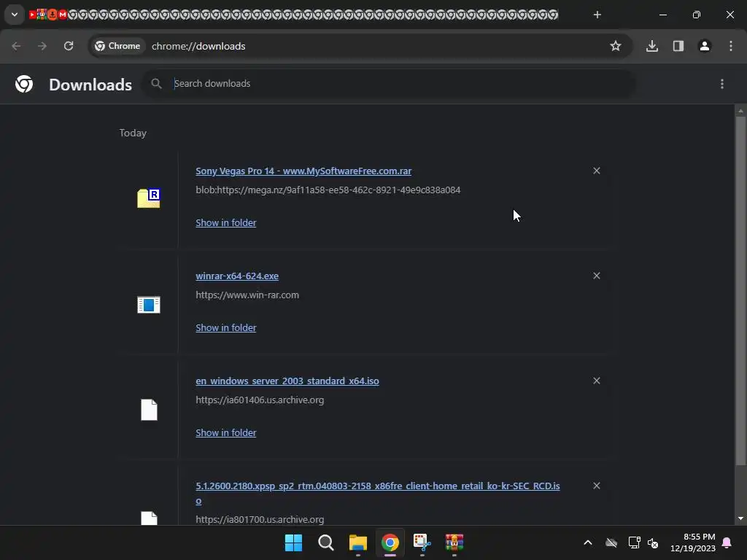Open Windows taskbar search
The image size is (747, 560).
pos(326,542)
